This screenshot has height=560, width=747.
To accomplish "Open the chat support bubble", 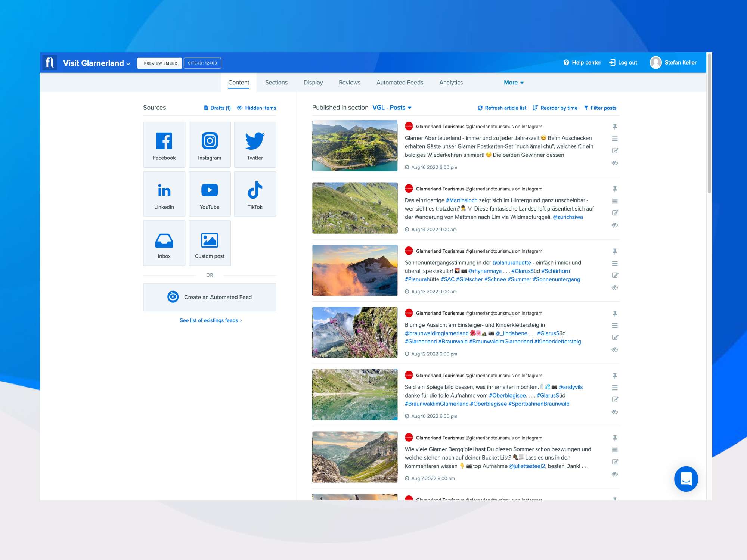I will coord(686,479).
